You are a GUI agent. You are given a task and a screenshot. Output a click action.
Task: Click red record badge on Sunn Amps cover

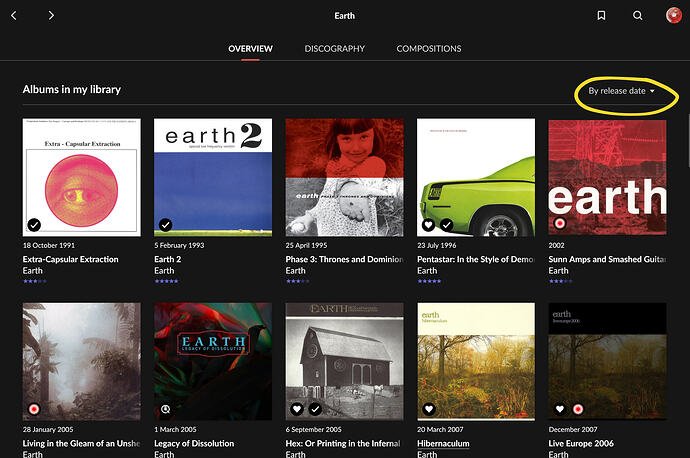(560, 224)
